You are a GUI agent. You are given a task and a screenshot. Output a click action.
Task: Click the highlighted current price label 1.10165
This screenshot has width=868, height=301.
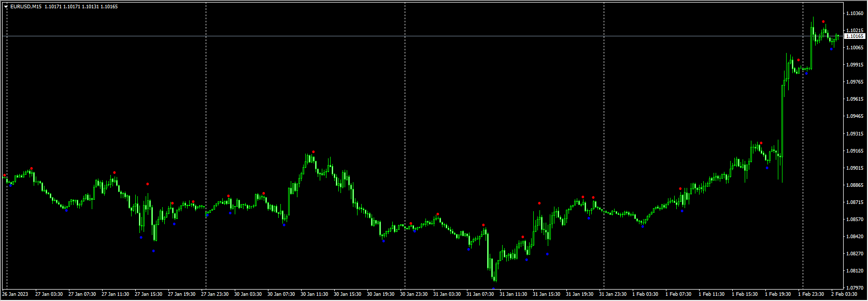point(855,36)
